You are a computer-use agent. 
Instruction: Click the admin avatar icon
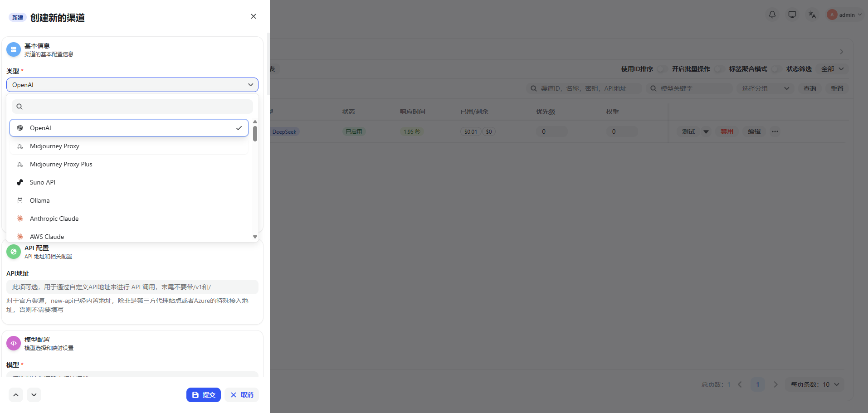click(x=832, y=15)
